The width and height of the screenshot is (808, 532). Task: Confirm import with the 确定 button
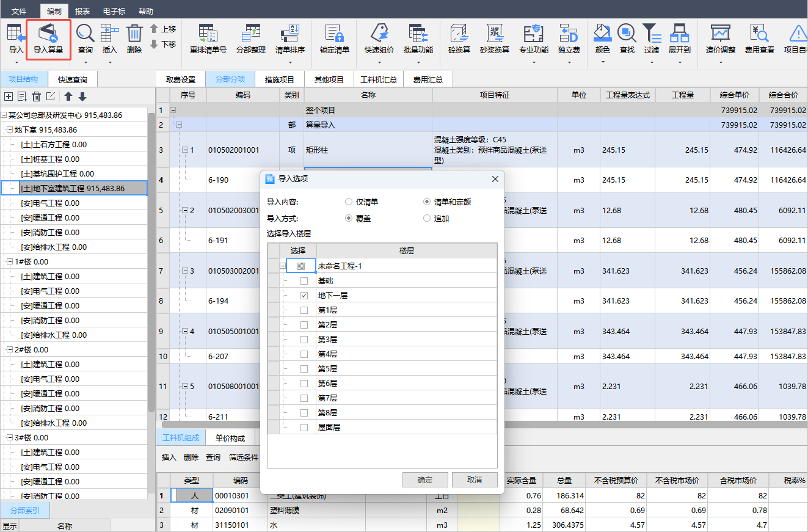pyautogui.click(x=425, y=480)
